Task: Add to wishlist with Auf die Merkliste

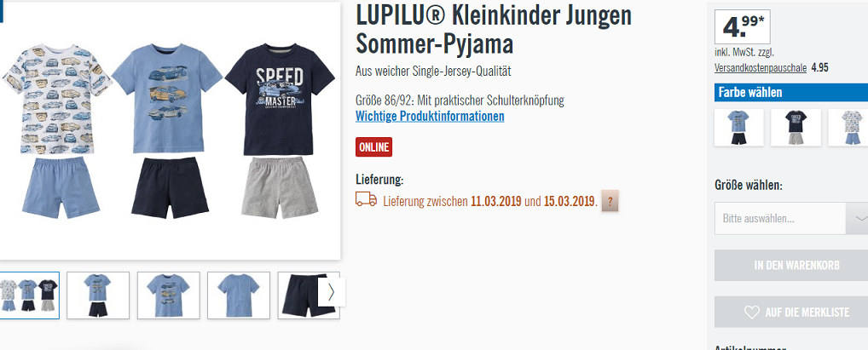Action: click(791, 313)
